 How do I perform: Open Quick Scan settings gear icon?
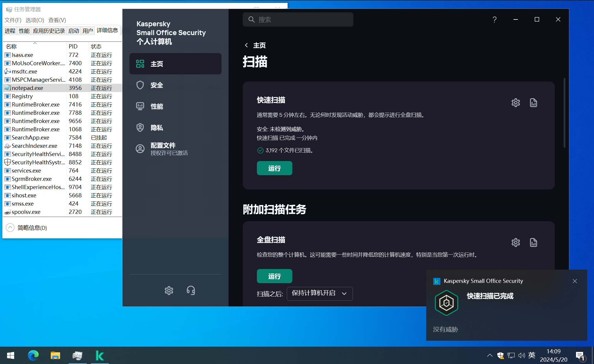pyautogui.click(x=516, y=103)
